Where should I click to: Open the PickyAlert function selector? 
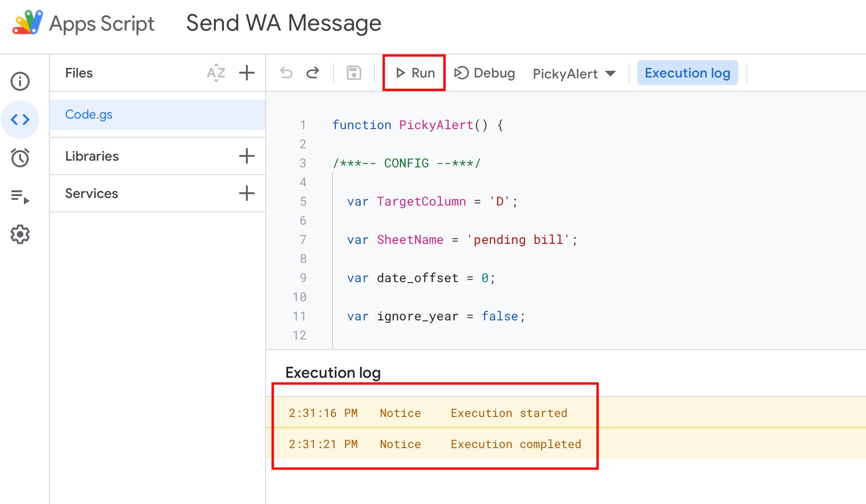[x=574, y=73]
